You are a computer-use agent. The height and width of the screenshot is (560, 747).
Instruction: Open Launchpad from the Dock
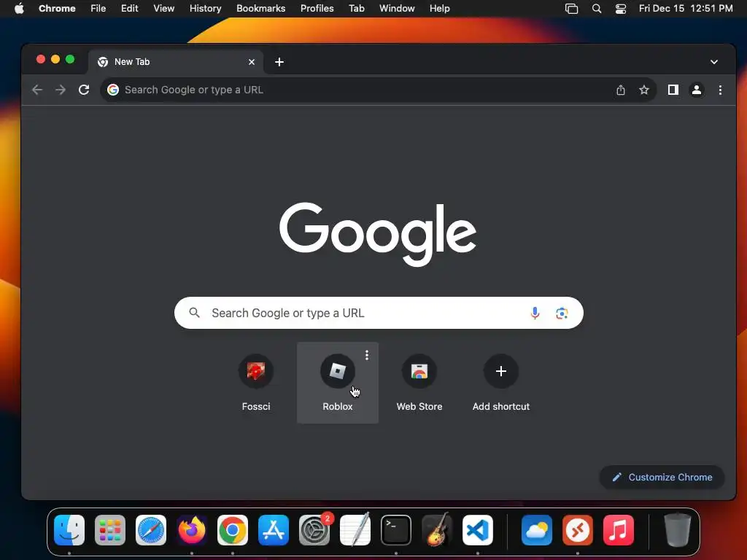tap(110, 530)
